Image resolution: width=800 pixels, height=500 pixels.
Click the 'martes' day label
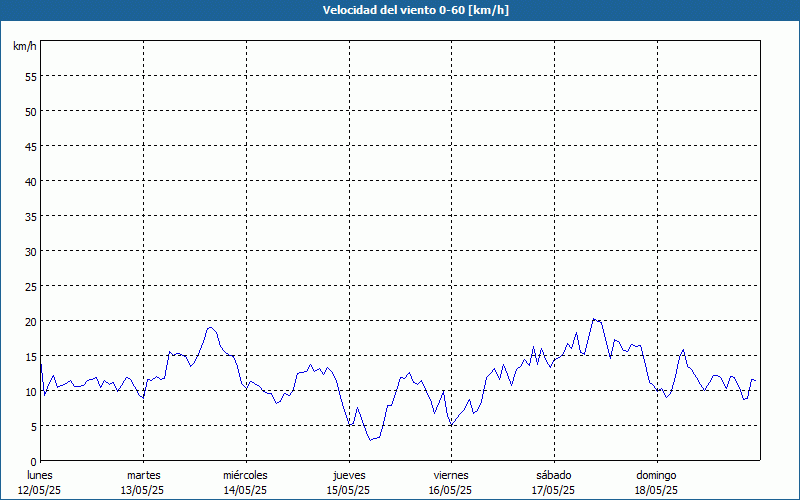pos(143,475)
